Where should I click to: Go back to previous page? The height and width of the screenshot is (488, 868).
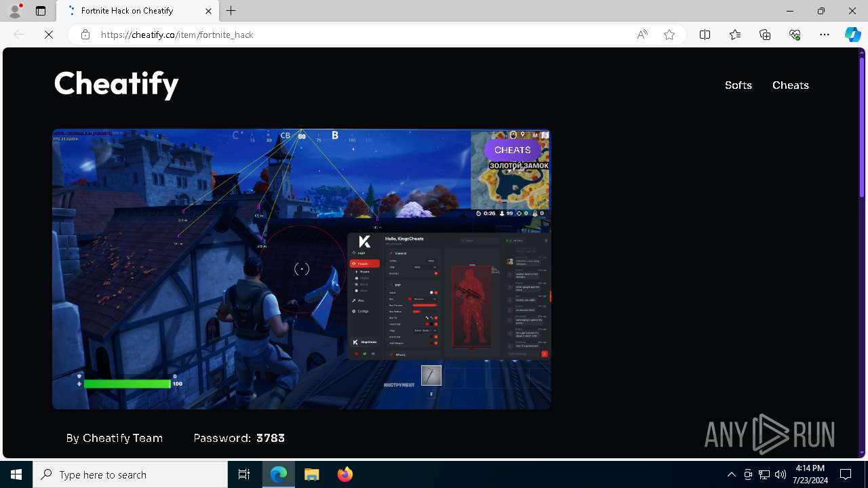(19, 35)
